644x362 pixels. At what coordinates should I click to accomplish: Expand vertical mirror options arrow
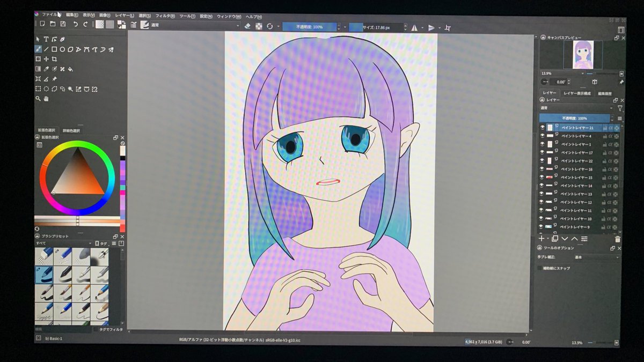[439, 28]
